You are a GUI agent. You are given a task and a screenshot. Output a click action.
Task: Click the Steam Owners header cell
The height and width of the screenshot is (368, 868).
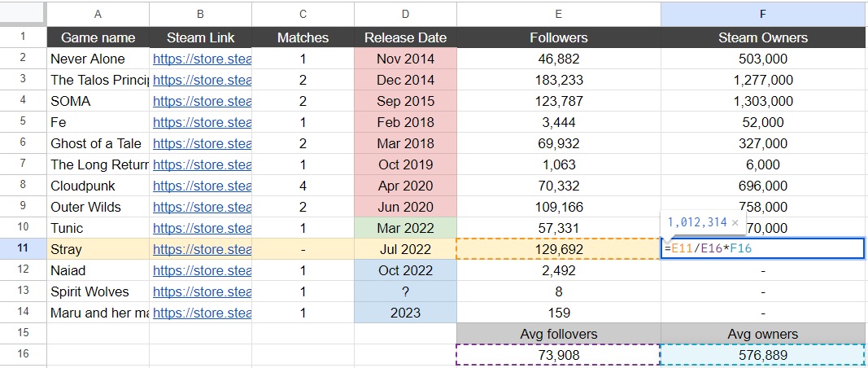(762, 37)
